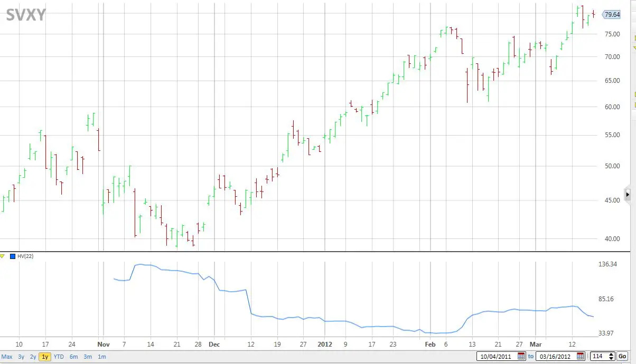This screenshot has height=364, width=636.
Task: Click the HV(22) indicator label
Action: point(25,256)
